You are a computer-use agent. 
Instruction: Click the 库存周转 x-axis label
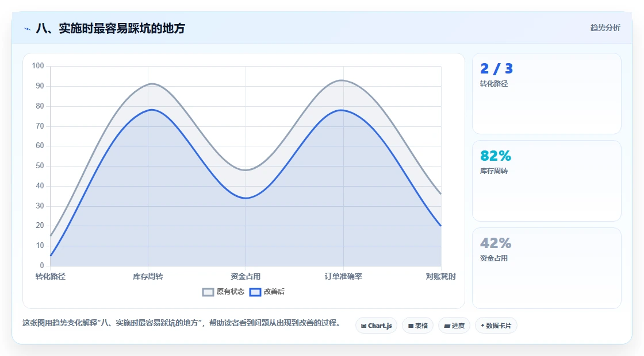pos(148,276)
